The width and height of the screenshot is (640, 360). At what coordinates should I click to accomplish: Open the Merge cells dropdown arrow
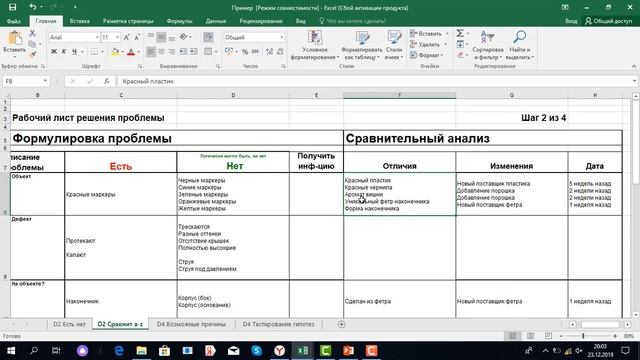click(x=216, y=52)
